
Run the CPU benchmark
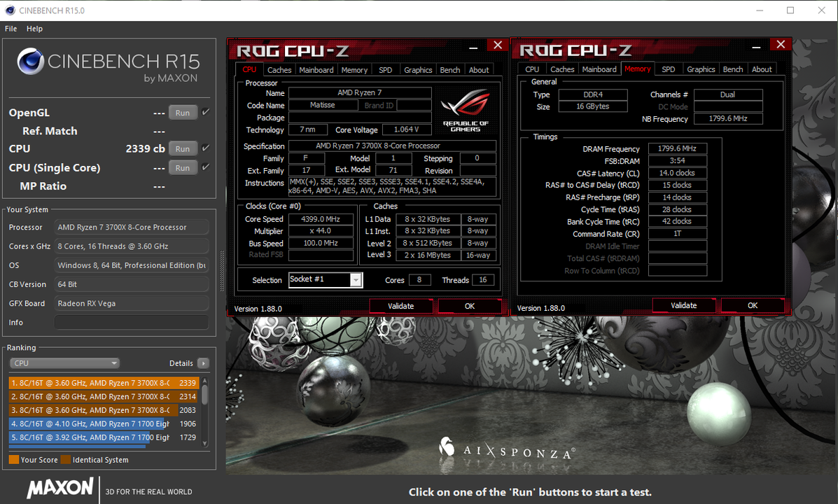click(x=183, y=149)
